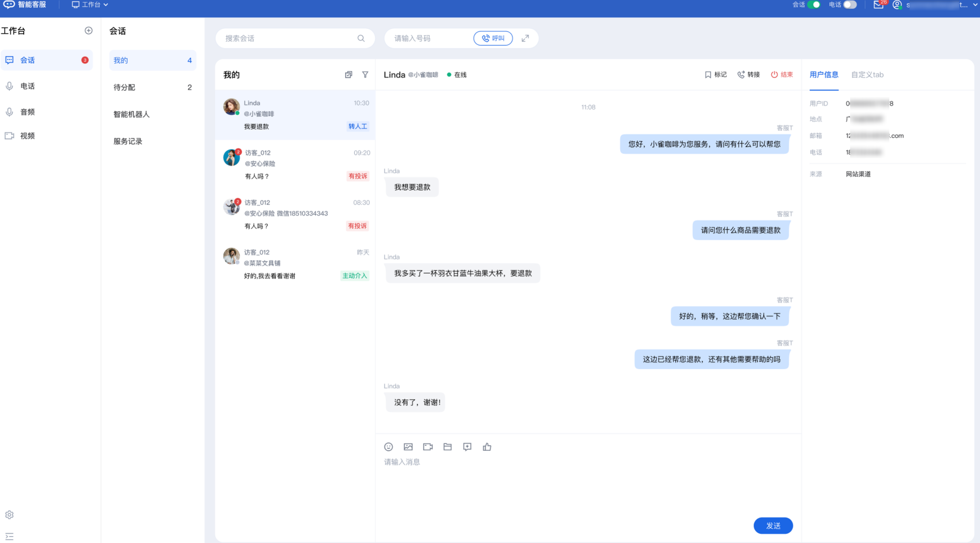Click the image upload icon
Image resolution: width=980 pixels, height=543 pixels.
click(408, 447)
